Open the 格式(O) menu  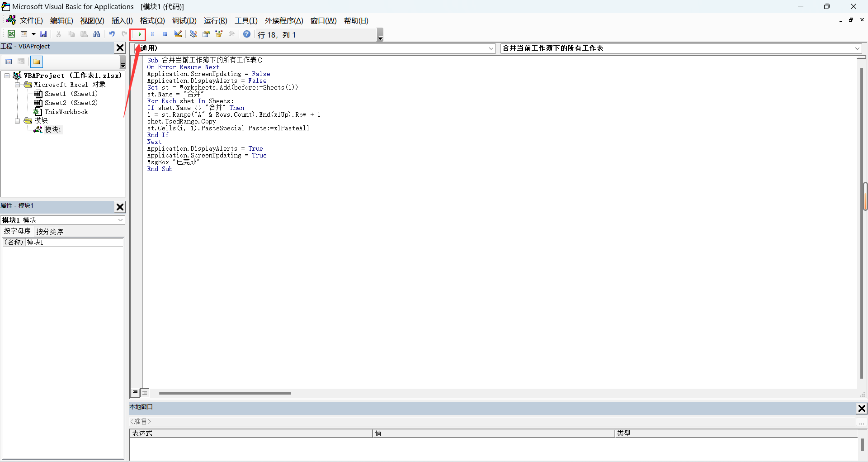tap(152, 21)
